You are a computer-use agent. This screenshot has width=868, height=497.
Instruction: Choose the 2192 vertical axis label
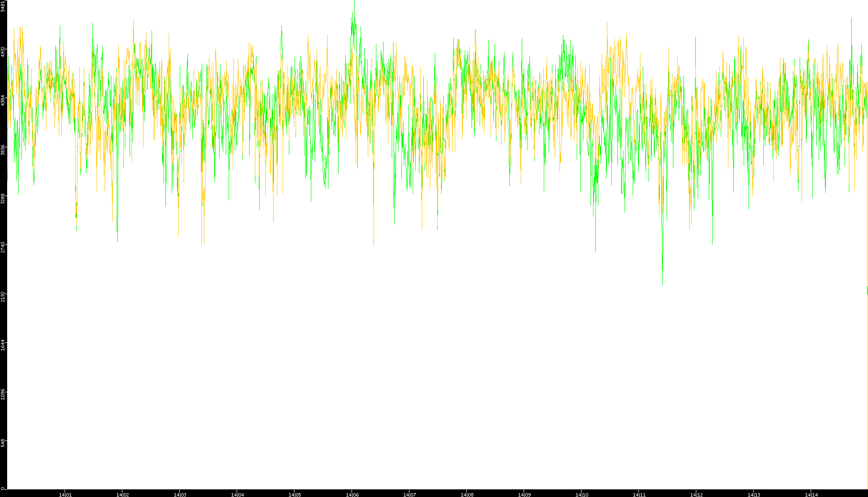[x=3, y=297]
